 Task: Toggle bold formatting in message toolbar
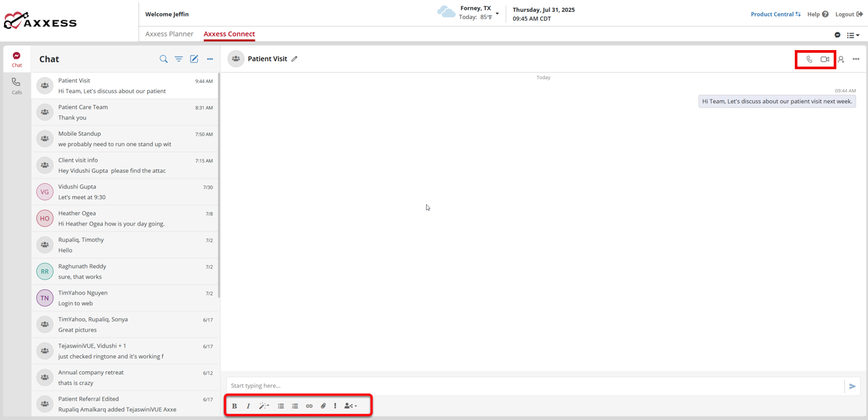pos(234,406)
